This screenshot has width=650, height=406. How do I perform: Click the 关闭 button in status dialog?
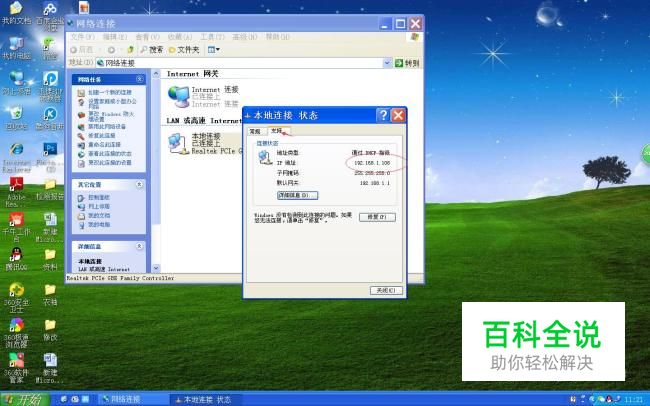click(x=386, y=290)
